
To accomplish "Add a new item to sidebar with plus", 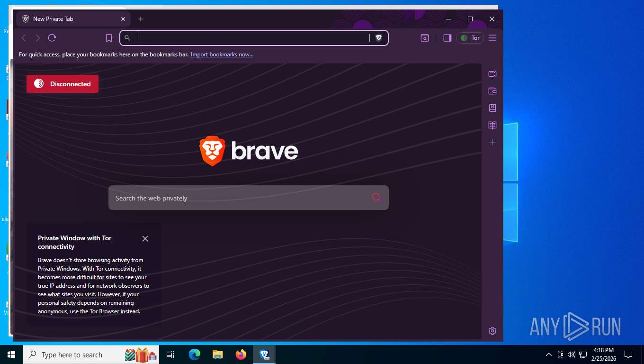I will tap(492, 142).
